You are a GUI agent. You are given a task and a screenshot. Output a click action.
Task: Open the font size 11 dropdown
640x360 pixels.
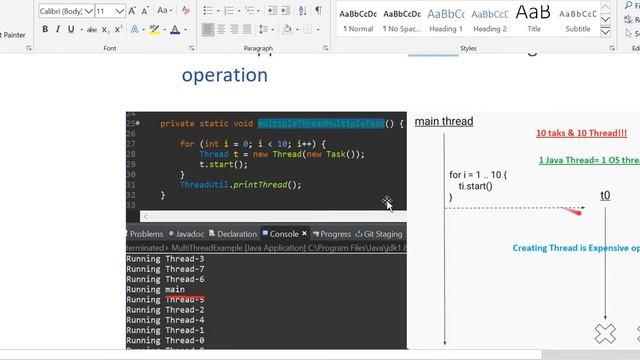119,11
